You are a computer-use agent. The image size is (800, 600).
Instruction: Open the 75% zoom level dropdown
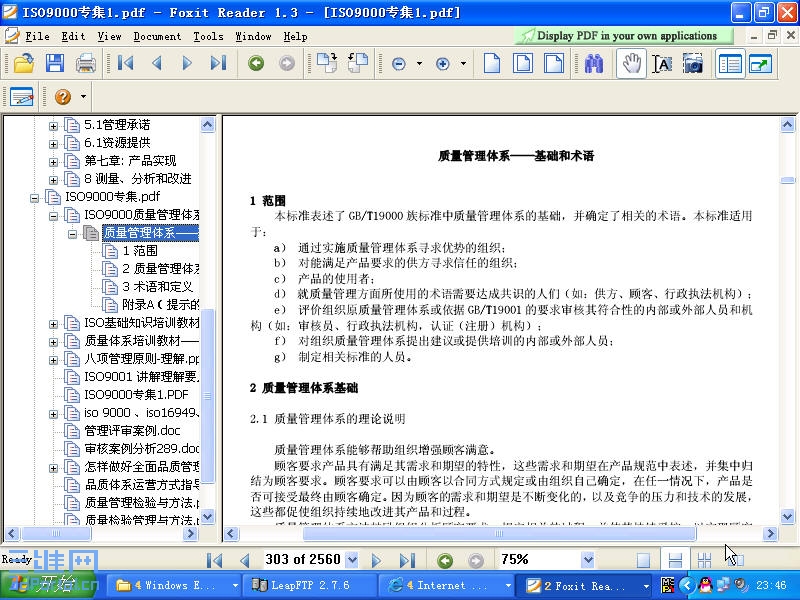(588, 560)
